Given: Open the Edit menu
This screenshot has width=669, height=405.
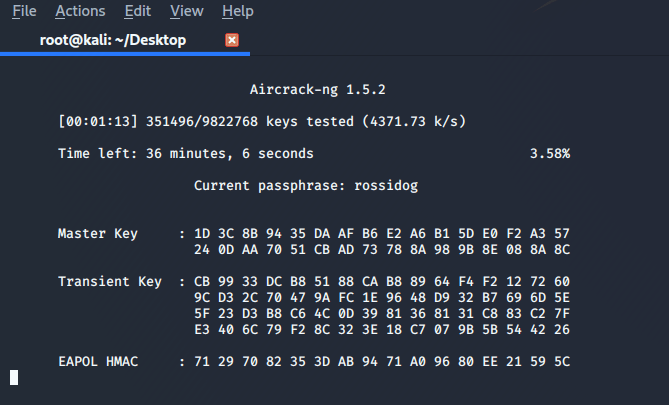Looking at the screenshot, I should (x=138, y=11).
